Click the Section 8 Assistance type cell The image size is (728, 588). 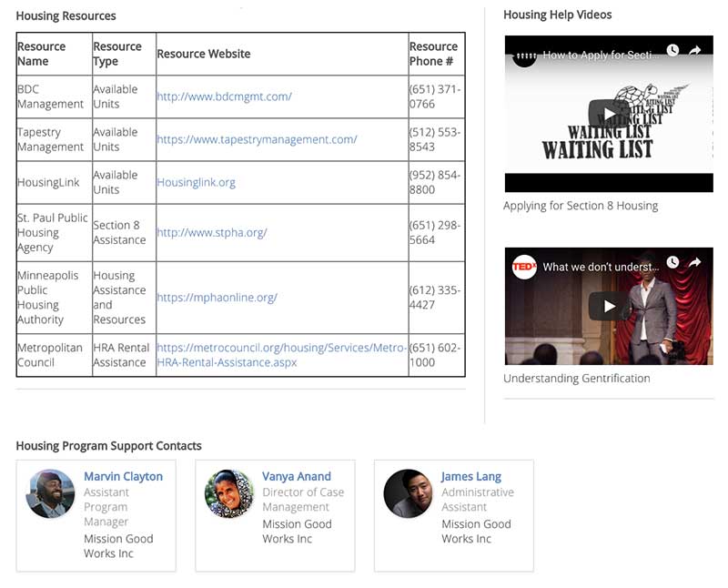point(124,232)
